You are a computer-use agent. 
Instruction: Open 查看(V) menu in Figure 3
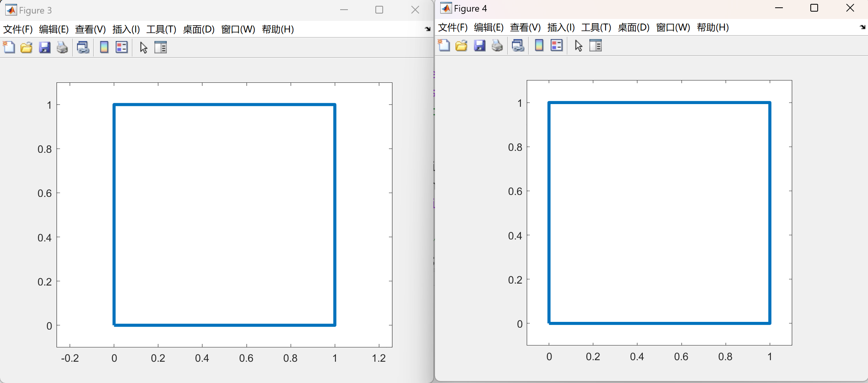(90, 29)
